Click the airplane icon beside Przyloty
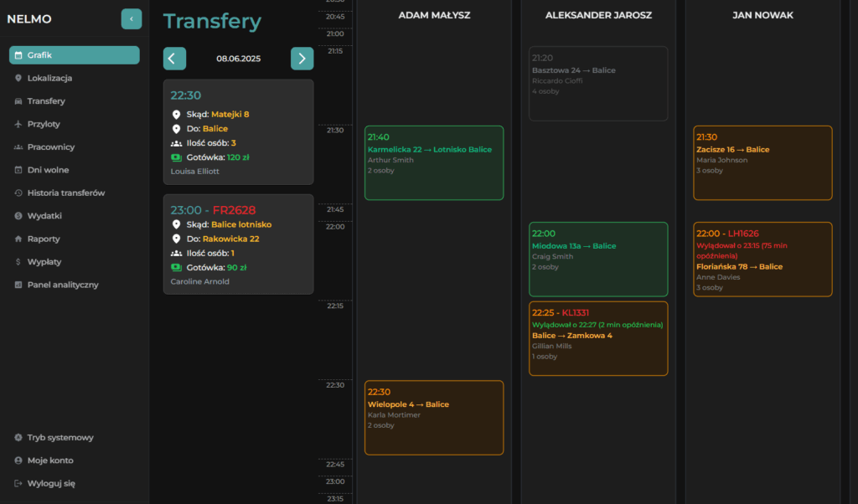The height and width of the screenshot is (504, 858). point(18,124)
